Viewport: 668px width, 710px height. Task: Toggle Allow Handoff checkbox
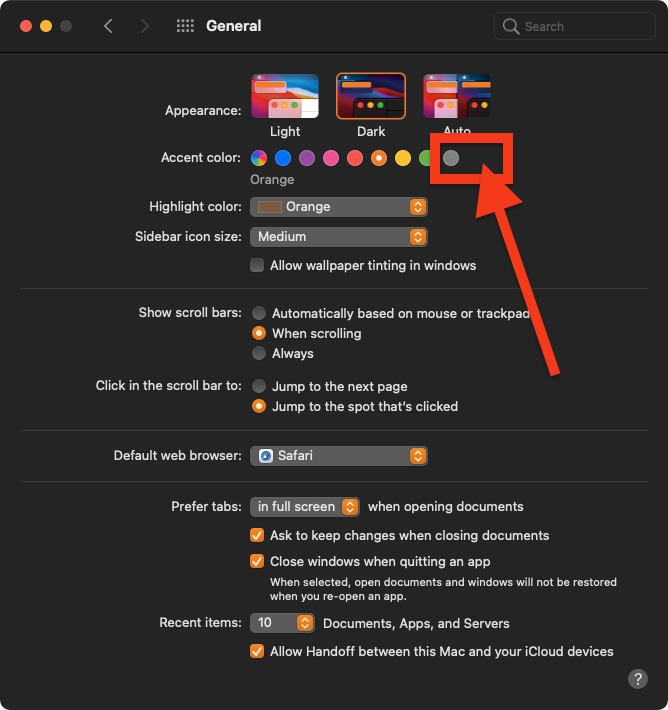(257, 652)
